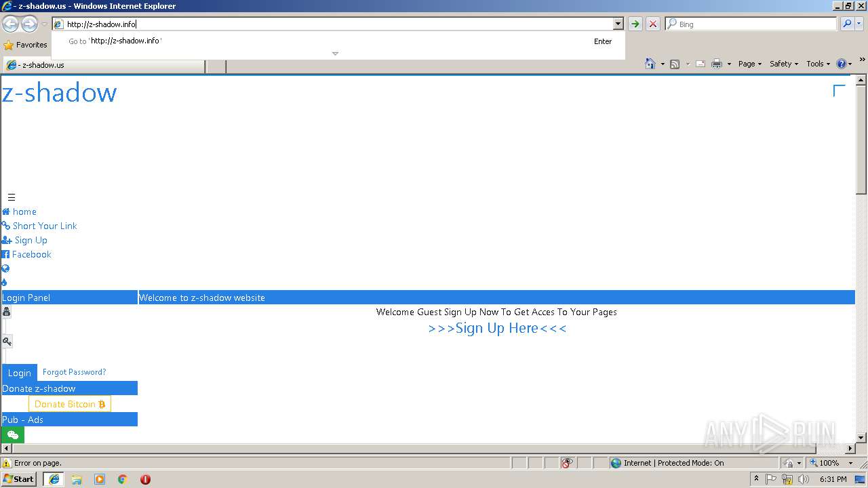Click the Help question mark icon
The height and width of the screenshot is (488, 868).
842,64
